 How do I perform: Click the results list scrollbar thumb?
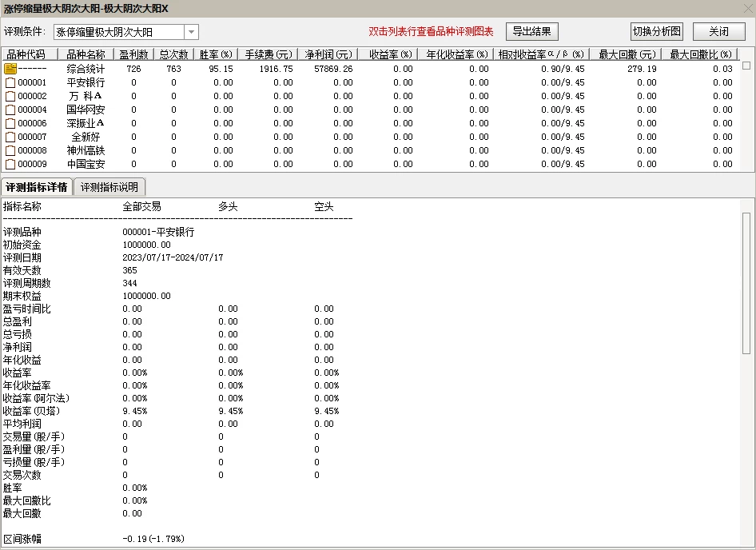click(x=746, y=65)
